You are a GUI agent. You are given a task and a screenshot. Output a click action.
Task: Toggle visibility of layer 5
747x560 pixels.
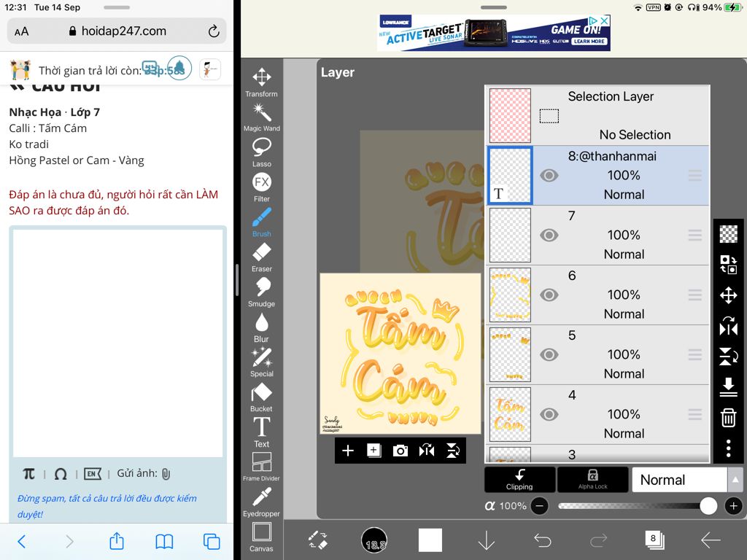pos(549,355)
